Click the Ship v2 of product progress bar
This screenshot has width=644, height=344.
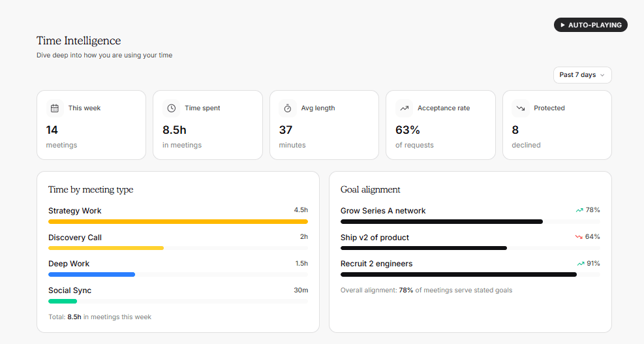470,248
